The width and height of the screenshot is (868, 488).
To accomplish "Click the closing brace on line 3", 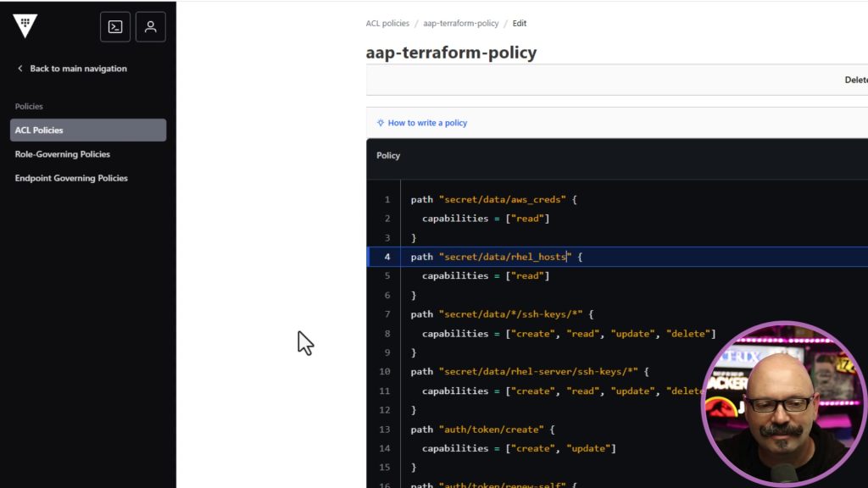I will (414, 238).
